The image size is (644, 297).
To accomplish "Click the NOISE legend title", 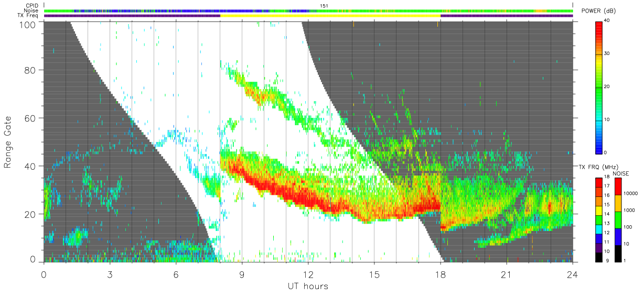I will coord(620,173).
